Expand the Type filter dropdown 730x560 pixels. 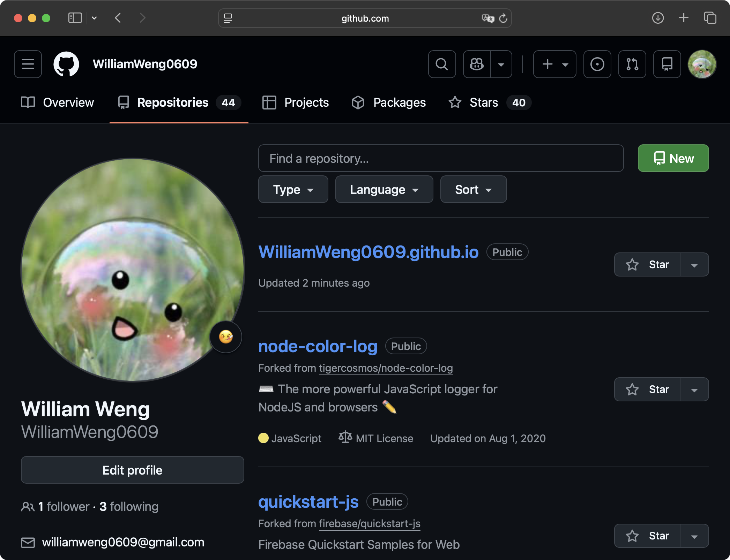click(x=293, y=189)
